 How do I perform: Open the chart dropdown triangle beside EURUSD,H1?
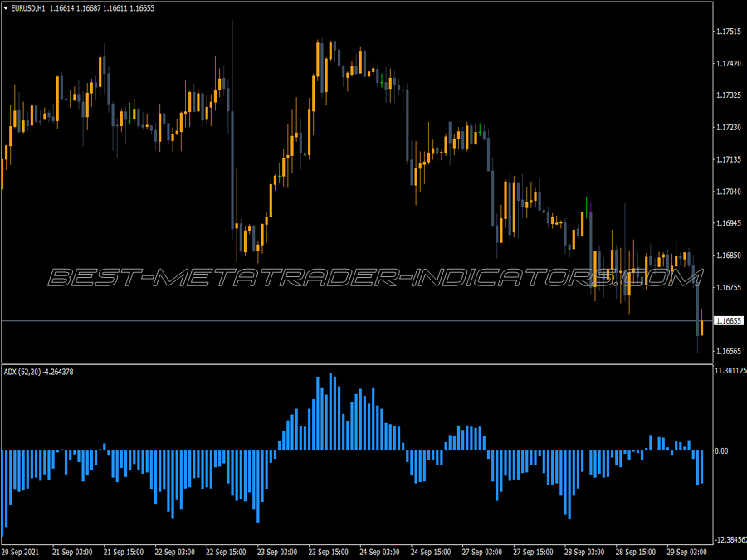click(x=6, y=8)
